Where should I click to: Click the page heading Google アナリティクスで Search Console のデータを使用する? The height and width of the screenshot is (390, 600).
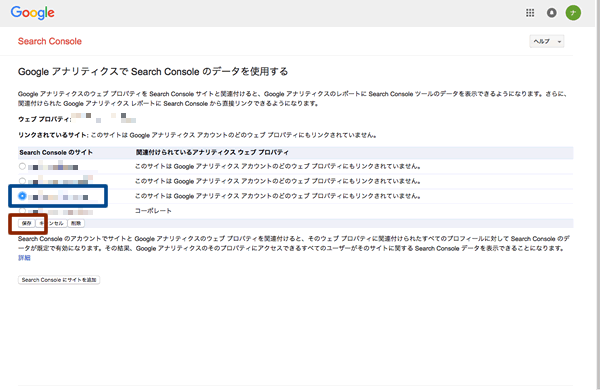click(x=153, y=72)
